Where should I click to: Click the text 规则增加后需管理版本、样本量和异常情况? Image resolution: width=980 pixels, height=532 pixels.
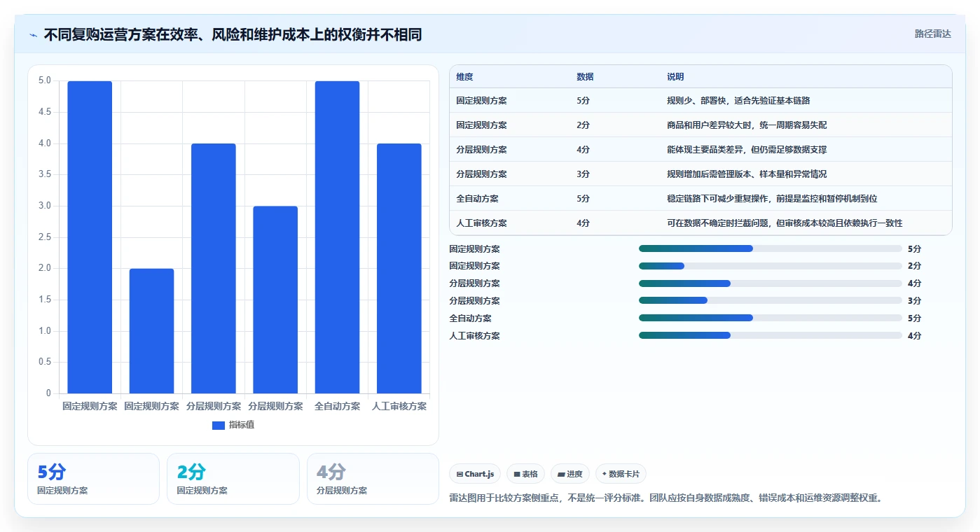pyautogui.click(x=747, y=174)
